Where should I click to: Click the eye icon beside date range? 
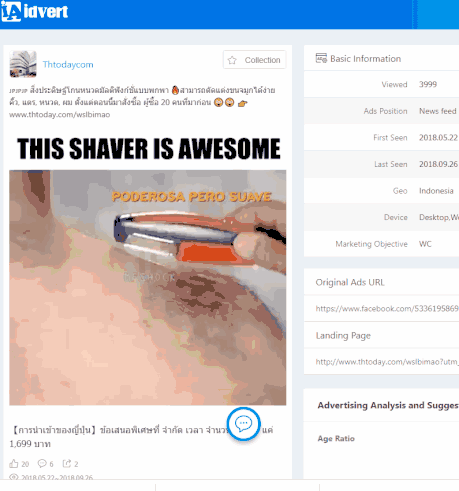14,477
